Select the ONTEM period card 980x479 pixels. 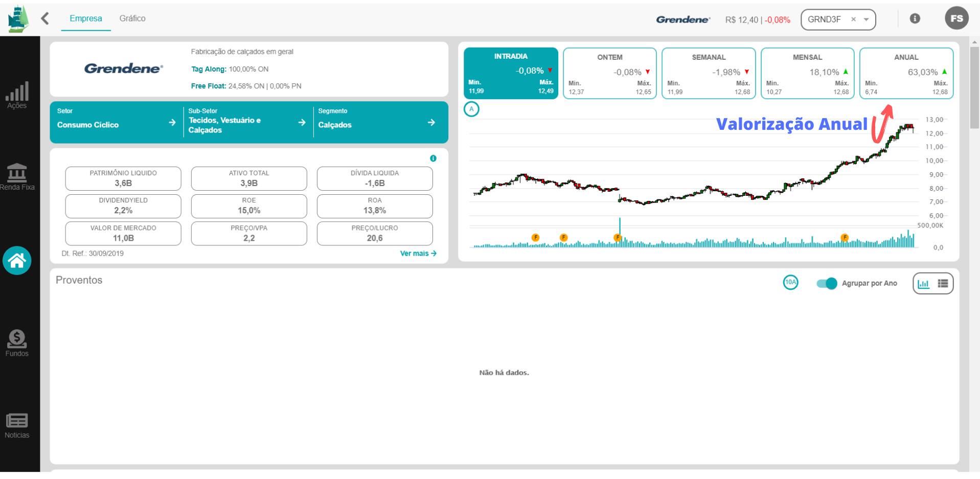tap(609, 73)
